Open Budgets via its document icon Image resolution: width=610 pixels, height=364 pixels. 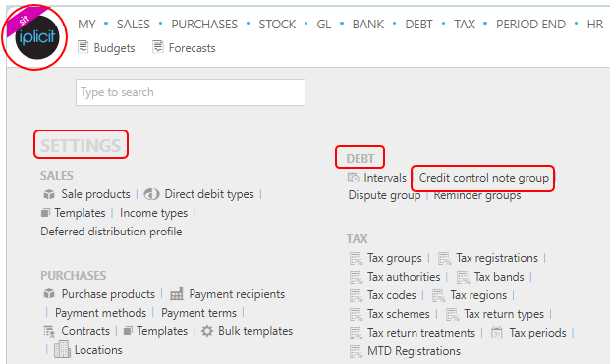coord(83,47)
